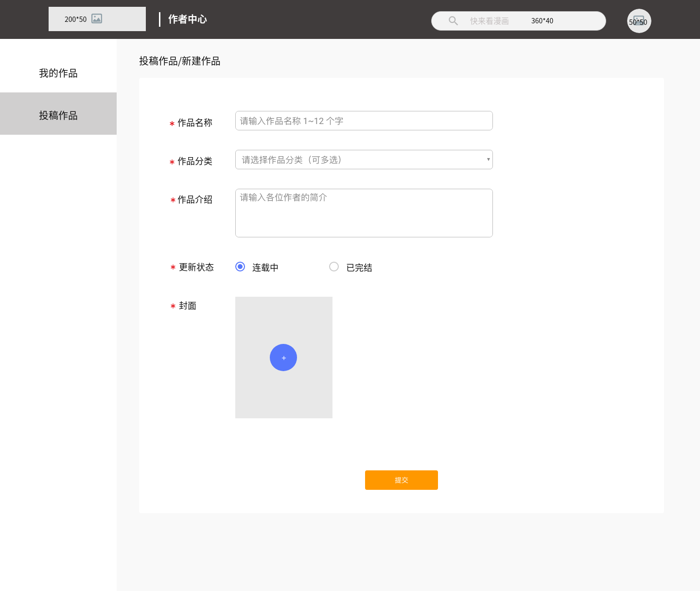700x591 pixels.
Task: Toggle the update status to 已完结
Action: pos(334,267)
